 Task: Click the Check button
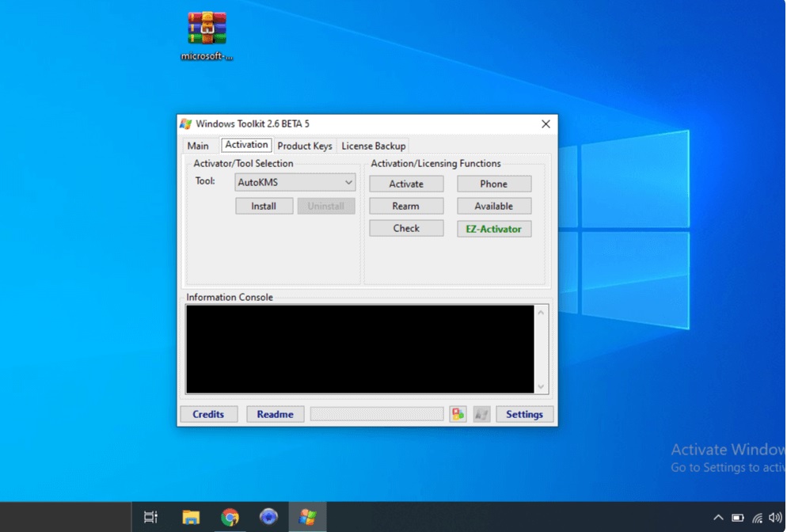406,228
